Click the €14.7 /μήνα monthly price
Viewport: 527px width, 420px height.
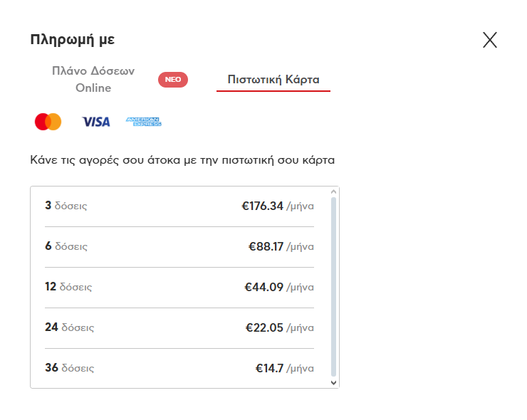click(285, 369)
